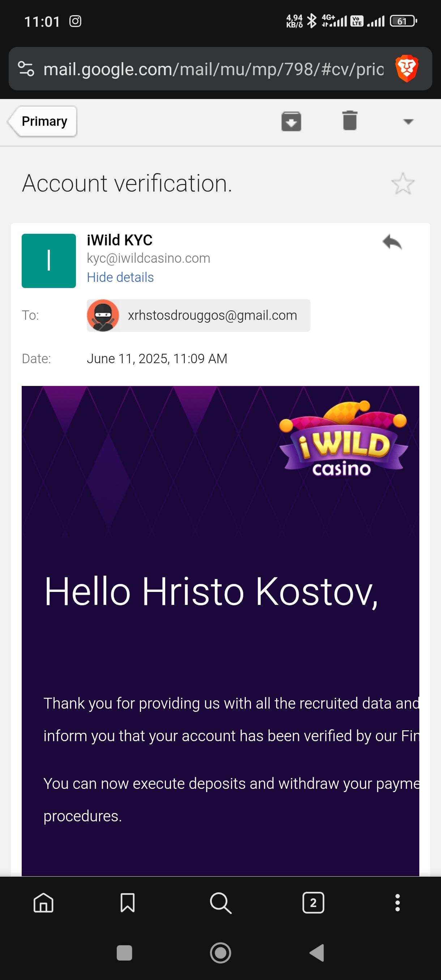441x980 pixels.
Task: Focus the mail.google.com address bar
Action: point(213,69)
